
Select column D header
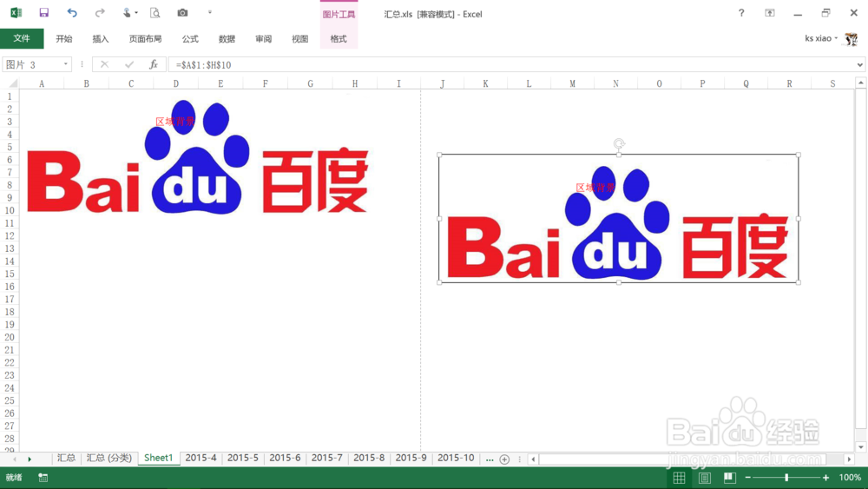[176, 83]
